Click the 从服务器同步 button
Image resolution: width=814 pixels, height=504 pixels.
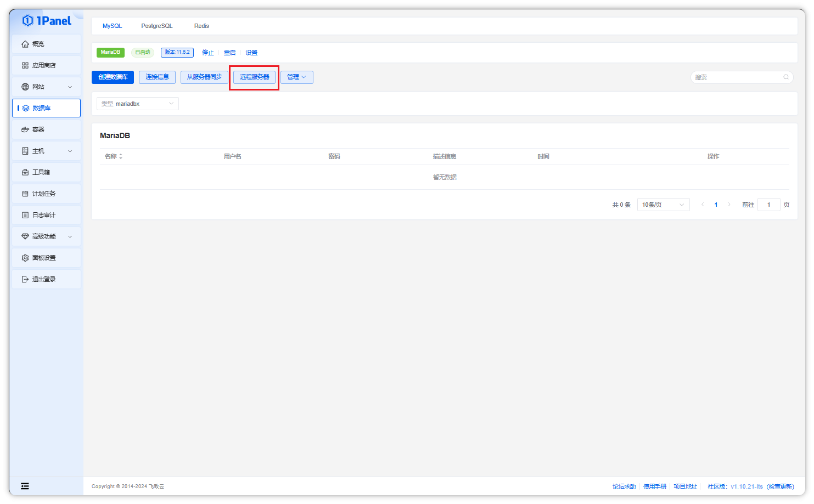204,77
